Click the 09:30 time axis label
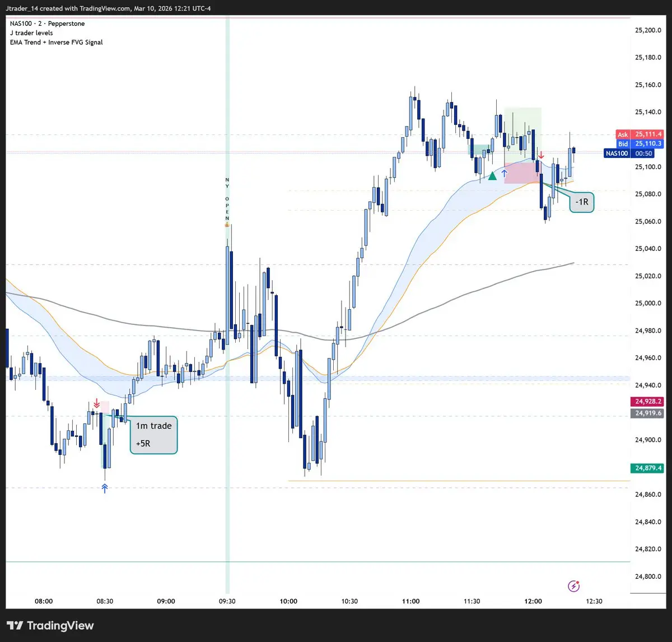Viewport: 672px width, 642px height. pos(227,601)
